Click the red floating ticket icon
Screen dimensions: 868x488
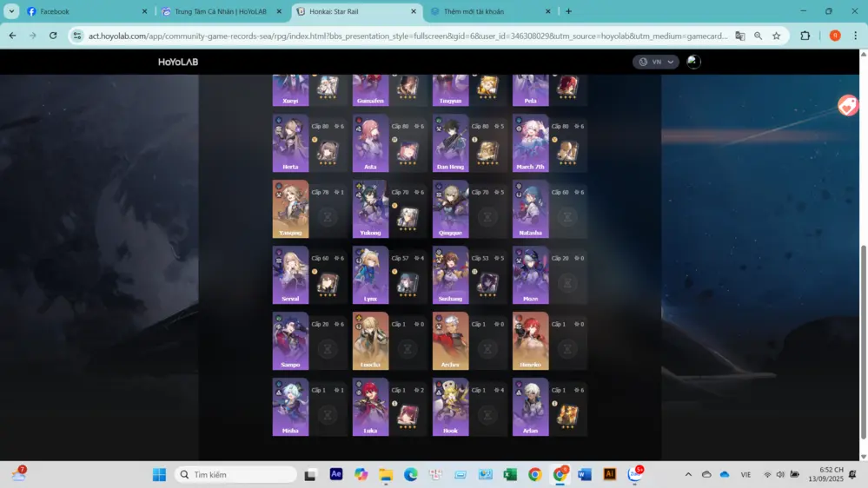pyautogui.click(x=847, y=105)
